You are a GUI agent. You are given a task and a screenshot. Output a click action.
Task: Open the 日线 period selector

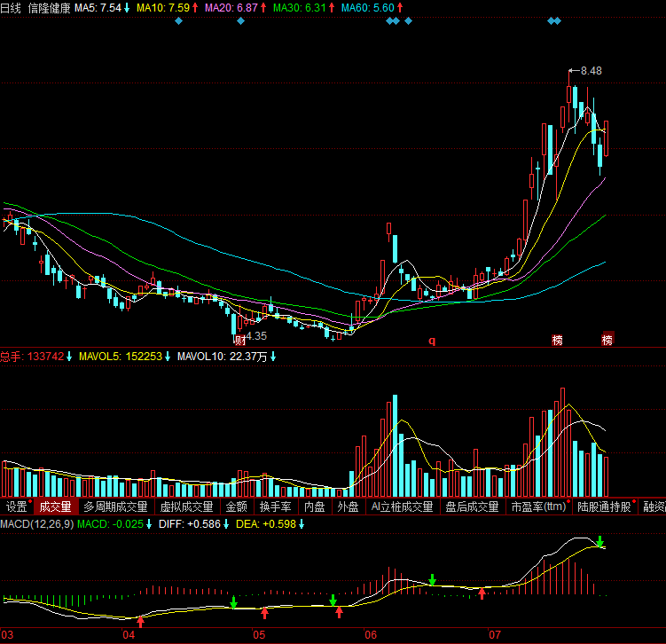(11, 8)
